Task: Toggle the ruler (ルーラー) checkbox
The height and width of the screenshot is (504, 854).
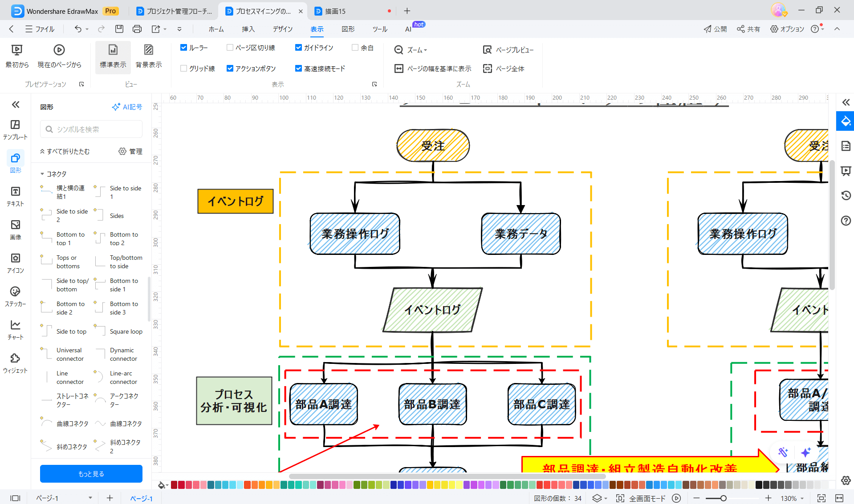Action: click(x=183, y=48)
